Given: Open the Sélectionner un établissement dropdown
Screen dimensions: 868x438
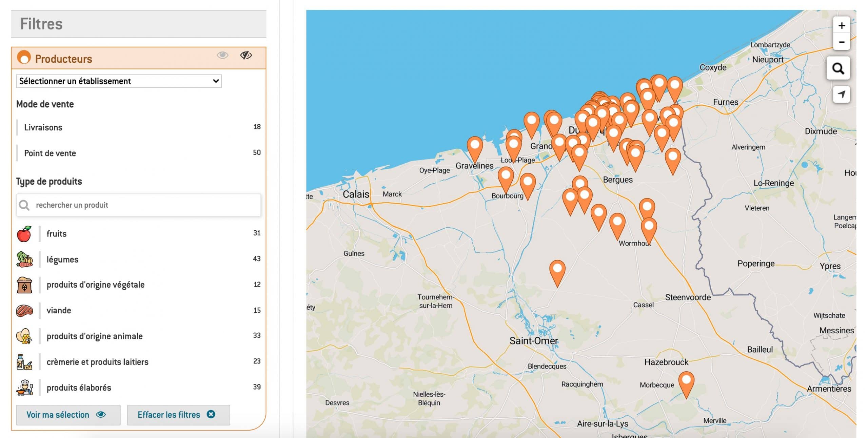Looking at the screenshot, I should coord(119,81).
